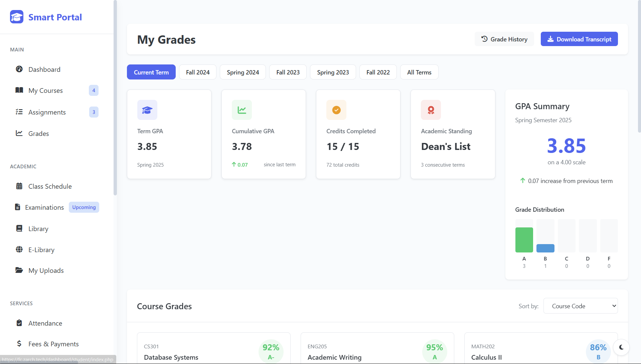Open Assignments via its checklist icon
The image size is (641, 364).
[x=19, y=112]
